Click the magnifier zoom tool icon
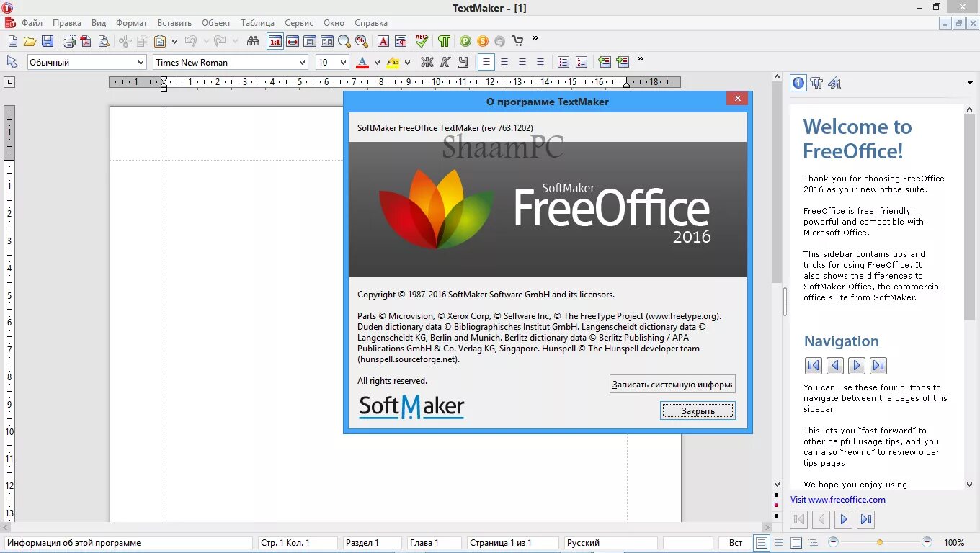This screenshot has width=980, height=553. point(344,41)
